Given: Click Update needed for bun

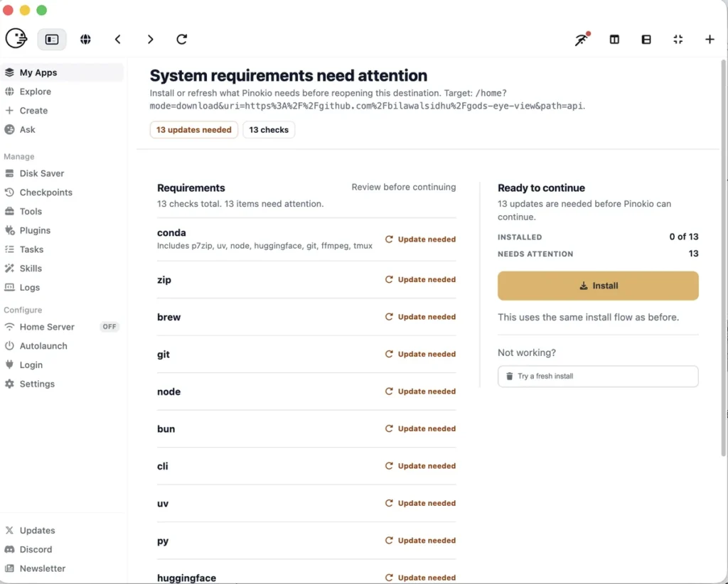Looking at the screenshot, I should (x=420, y=428).
